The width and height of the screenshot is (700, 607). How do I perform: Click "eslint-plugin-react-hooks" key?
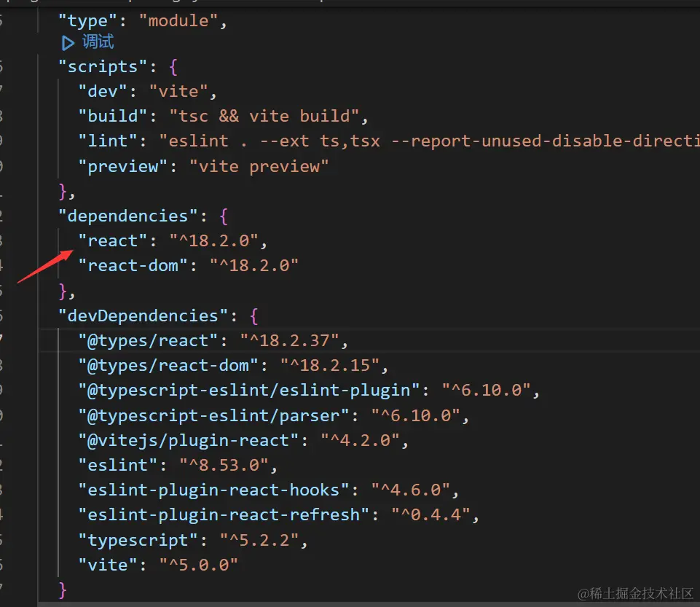tap(213, 490)
